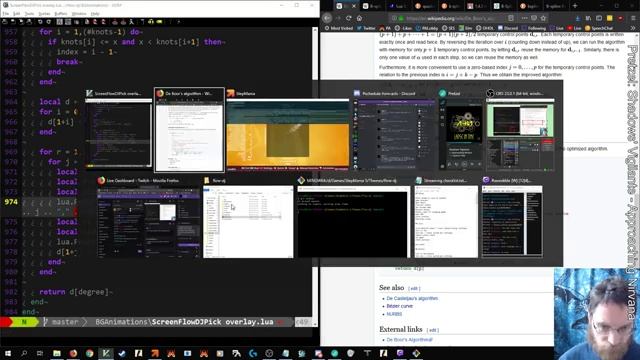Open the Most Visited bookmarks folder

click(x=338, y=28)
